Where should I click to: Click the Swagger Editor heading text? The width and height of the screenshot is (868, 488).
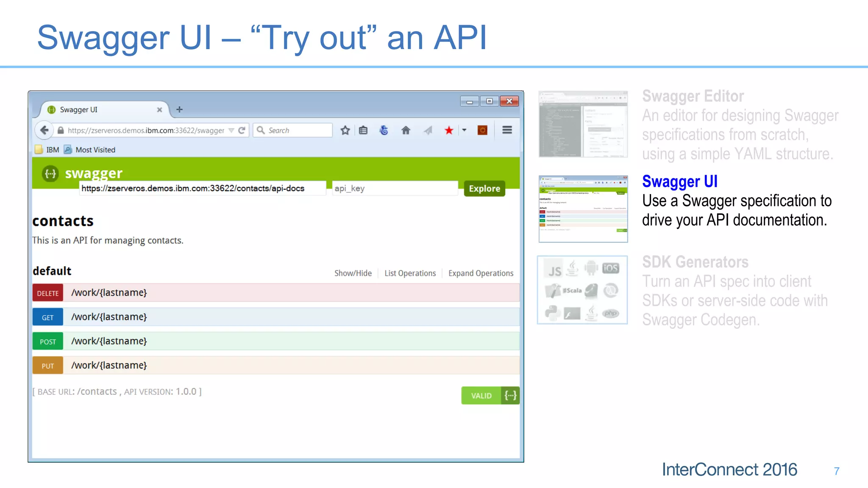pos(693,96)
